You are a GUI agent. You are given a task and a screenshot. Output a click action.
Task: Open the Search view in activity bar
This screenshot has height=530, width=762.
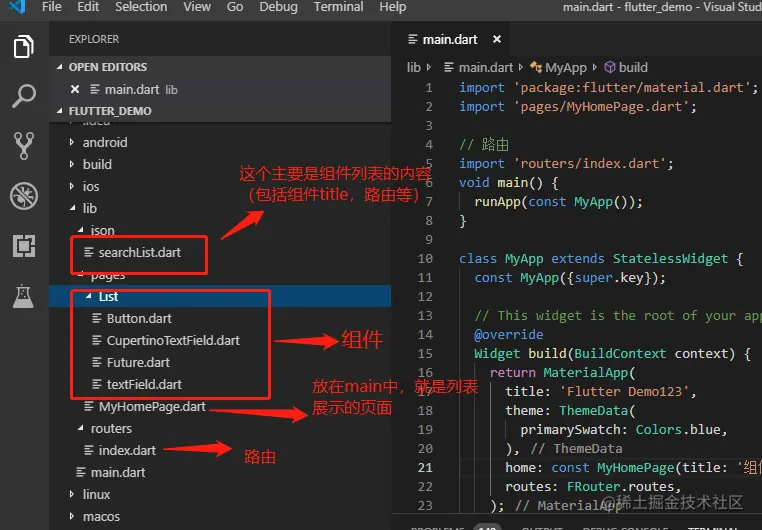pyautogui.click(x=23, y=96)
